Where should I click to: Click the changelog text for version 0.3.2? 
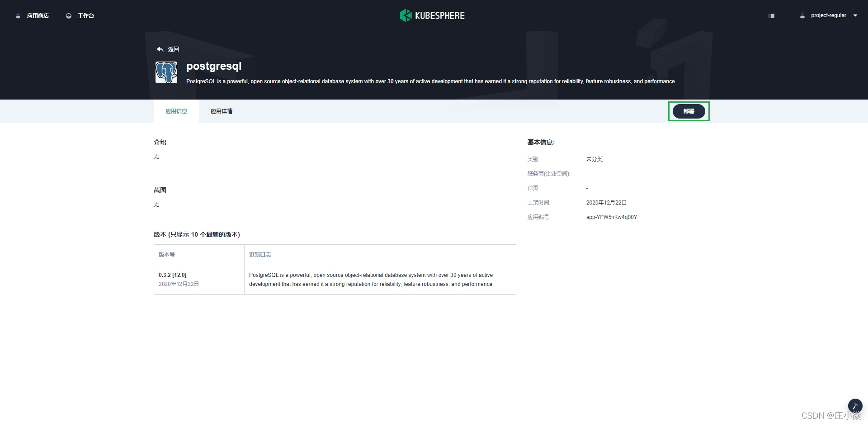coord(371,280)
